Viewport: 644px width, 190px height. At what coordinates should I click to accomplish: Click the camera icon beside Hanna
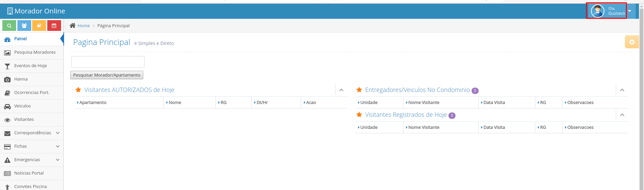pos(7,80)
